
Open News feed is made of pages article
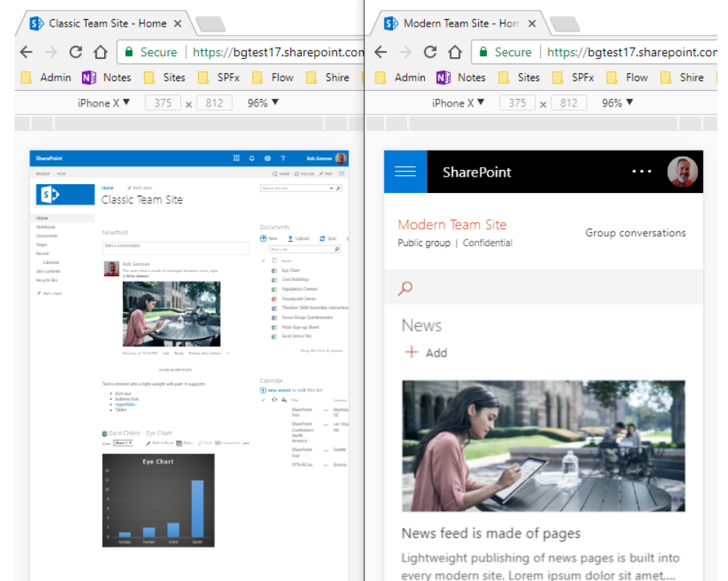[491, 533]
